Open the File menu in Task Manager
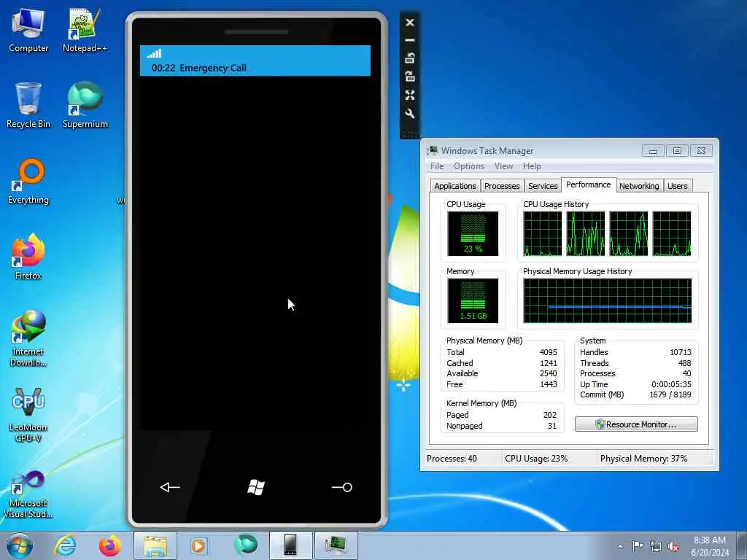The image size is (747, 560). pyautogui.click(x=437, y=166)
